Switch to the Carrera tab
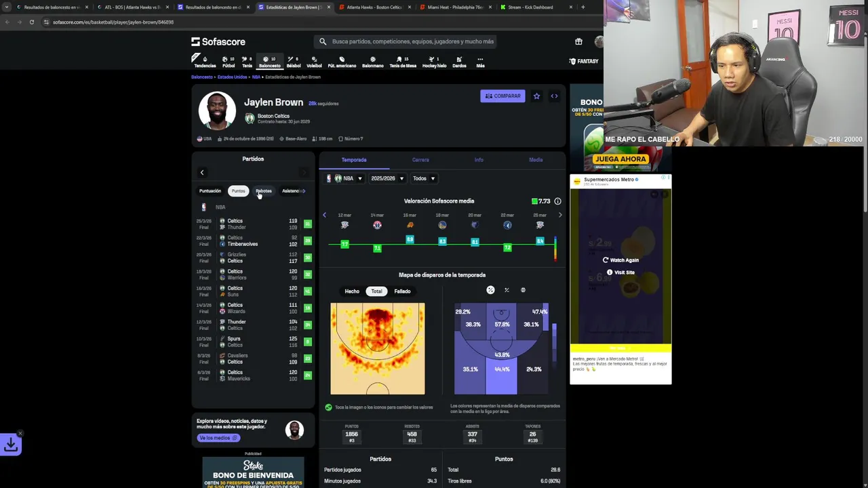Screen dimensions: 868x488 pyautogui.click(x=420, y=160)
